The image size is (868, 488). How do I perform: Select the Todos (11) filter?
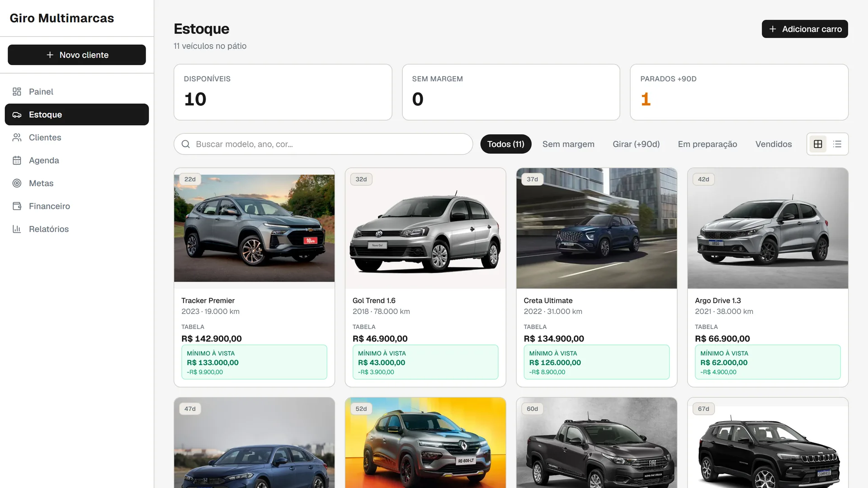point(505,144)
